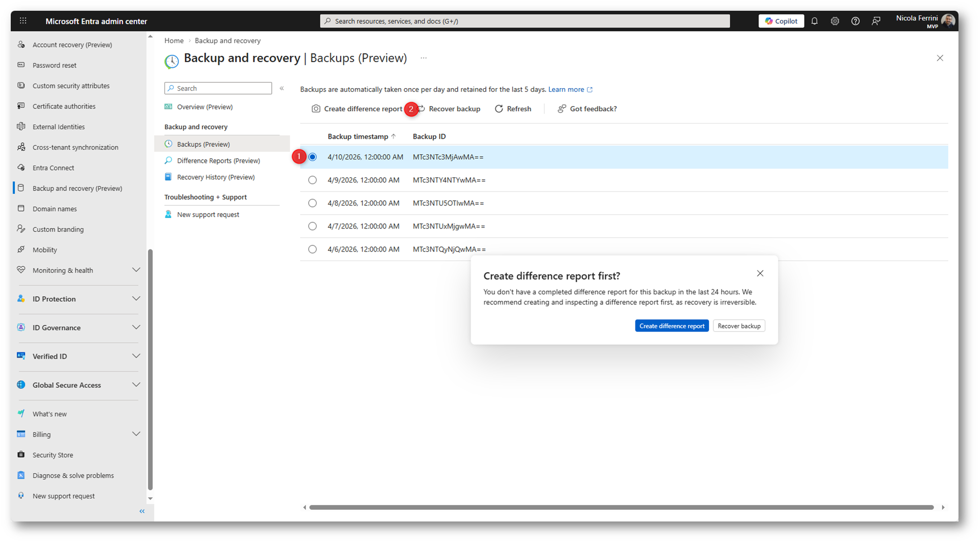
Task: Select the 4/7/2026 backup radio button
Action: 312,226
